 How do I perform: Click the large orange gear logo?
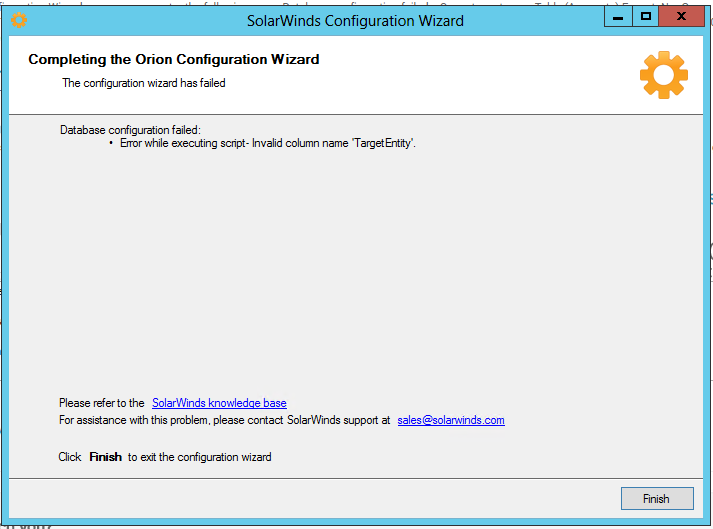click(x=663, y=75)
